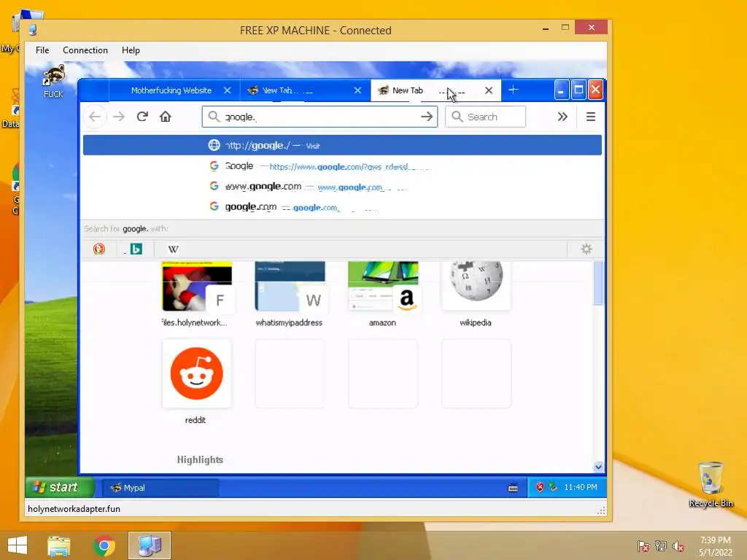This screenshot has width=747, height=560.
Task: Select the Google https://www.google.com suggestion
Action: click(342, 166)
